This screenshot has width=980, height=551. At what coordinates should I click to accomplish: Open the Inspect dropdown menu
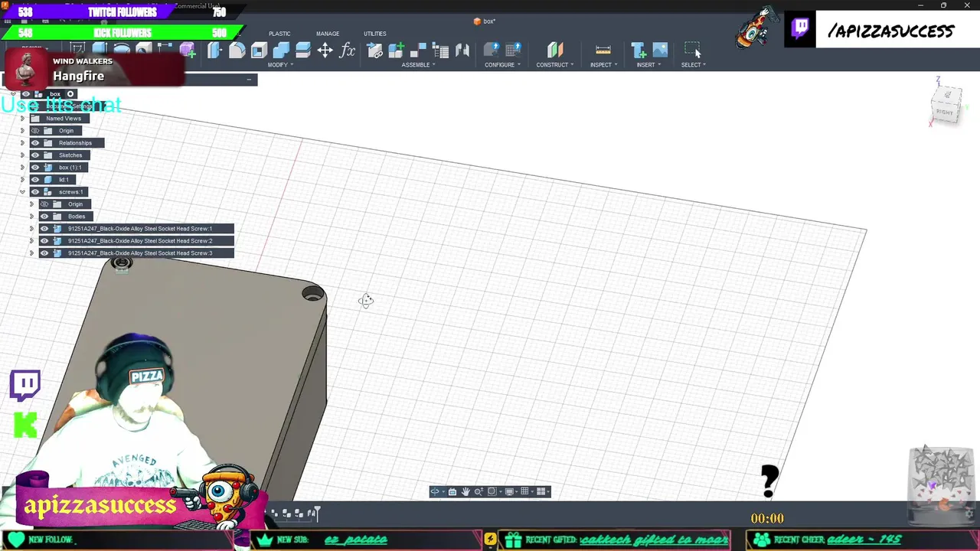point(603,65)
